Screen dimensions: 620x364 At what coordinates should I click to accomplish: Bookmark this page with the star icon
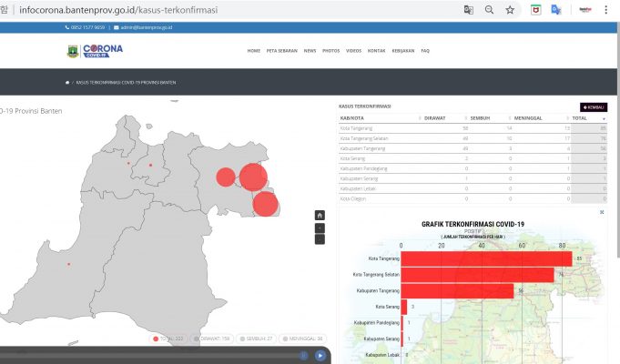[x=510, y=10]
